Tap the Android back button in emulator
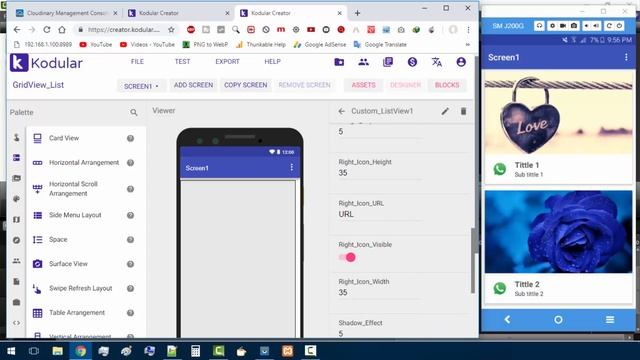The height and width of the screenshot is (360, 640). point(507,320)
